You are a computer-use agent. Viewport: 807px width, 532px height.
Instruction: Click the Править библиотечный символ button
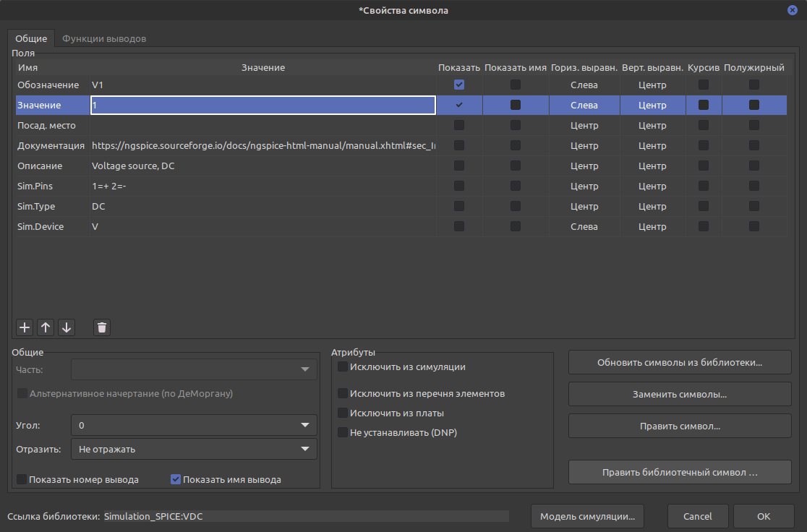(679, 473)
